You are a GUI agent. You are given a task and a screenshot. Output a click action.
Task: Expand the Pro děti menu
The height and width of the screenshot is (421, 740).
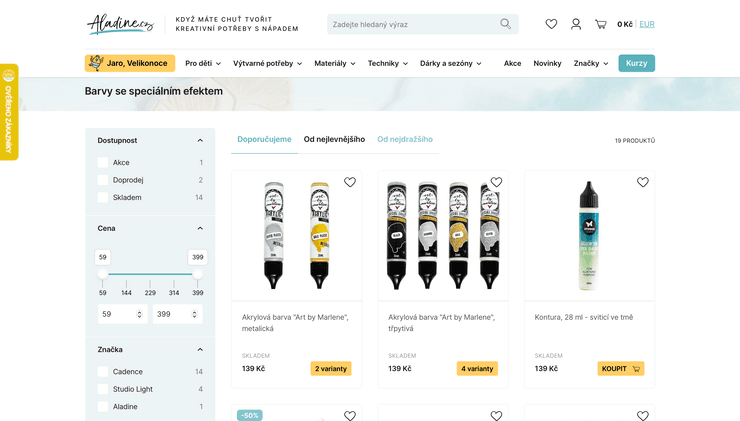click(x=204, y=63)
